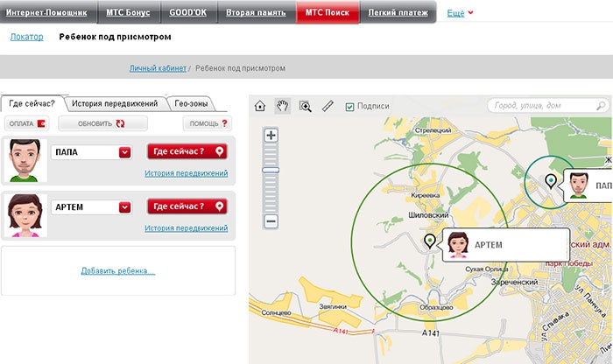This screenshot has height=364, width=613.
Task: Click the map home icon
Action: (x=259, y=106)
